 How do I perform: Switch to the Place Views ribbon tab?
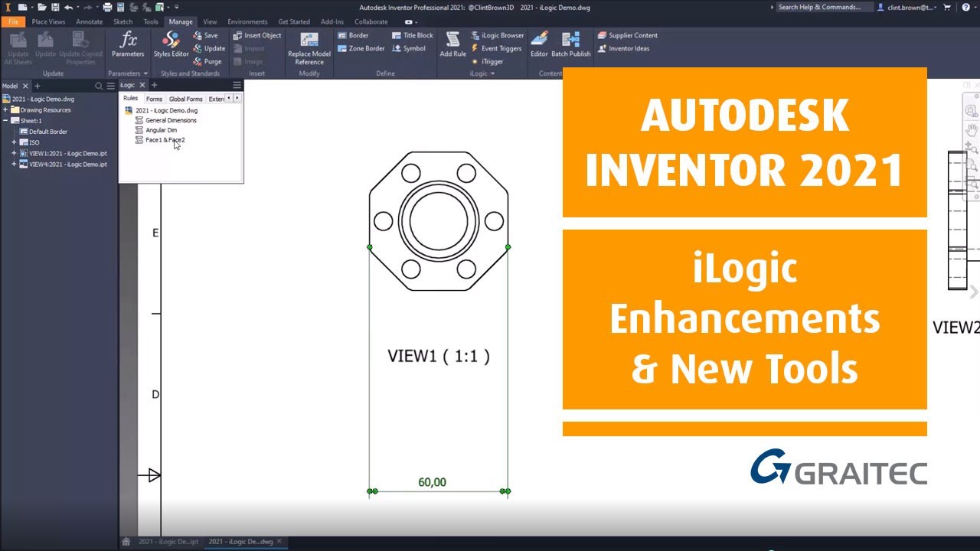[48, 21]
